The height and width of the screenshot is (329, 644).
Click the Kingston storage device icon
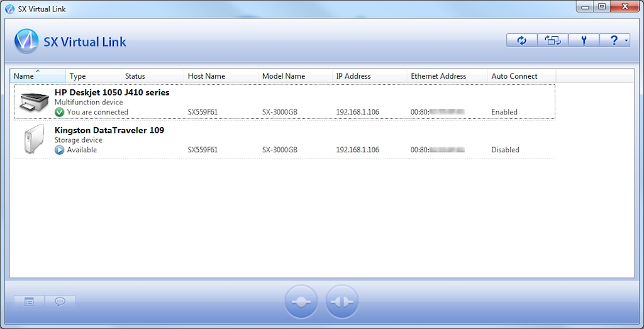[x=34, y=139]
